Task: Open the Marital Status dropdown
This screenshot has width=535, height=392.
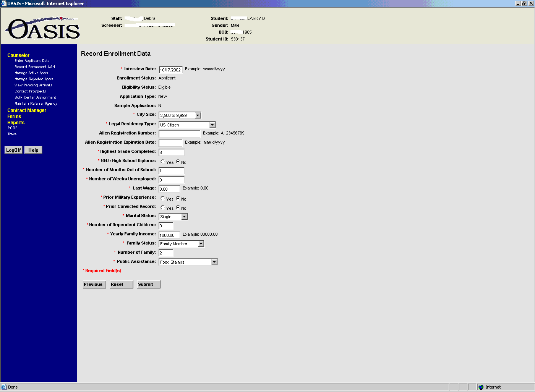Action: tap(185, 217)
